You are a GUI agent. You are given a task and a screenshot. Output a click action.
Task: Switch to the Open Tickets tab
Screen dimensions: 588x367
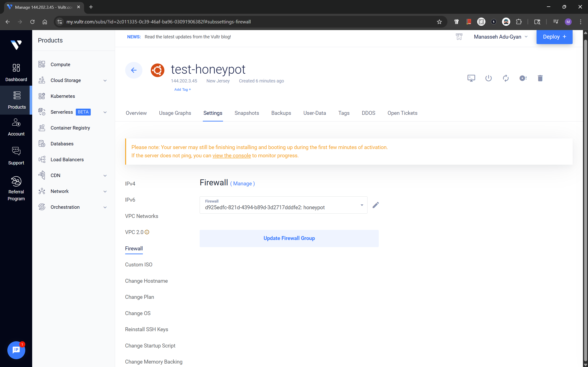[x=402, y=113]
